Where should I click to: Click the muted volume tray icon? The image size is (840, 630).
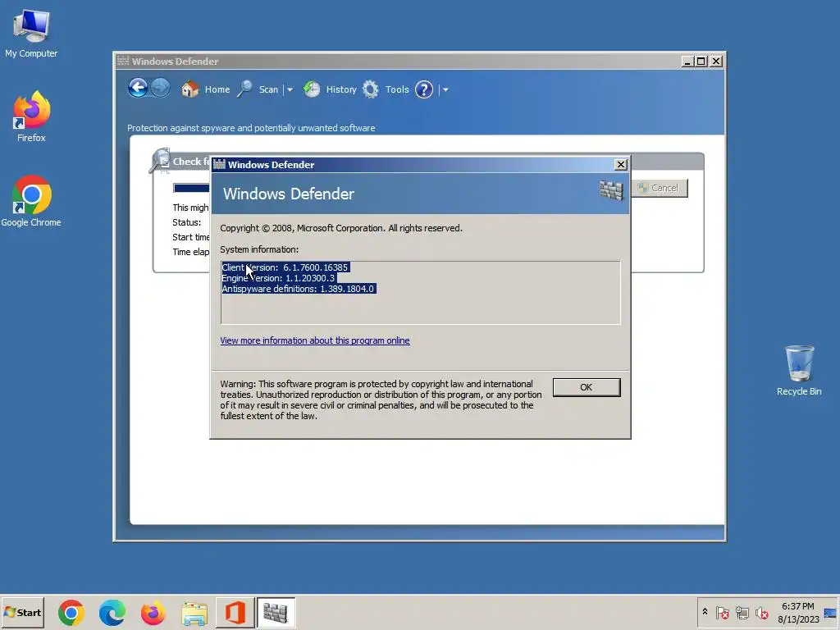761,612
